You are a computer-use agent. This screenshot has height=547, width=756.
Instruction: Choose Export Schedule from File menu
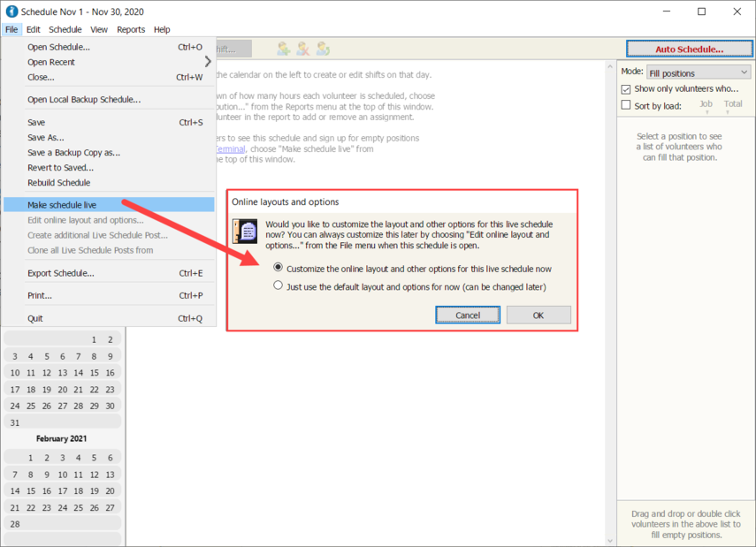coord(109,273)
